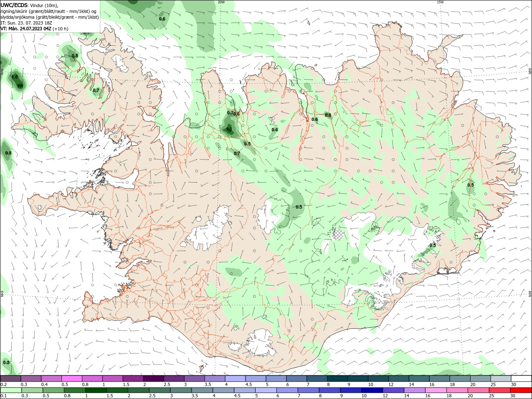This screenshot has height=399, width=532.
Task: Click rain scale swatch between 3.5 and 4
Action: [202, 390]
